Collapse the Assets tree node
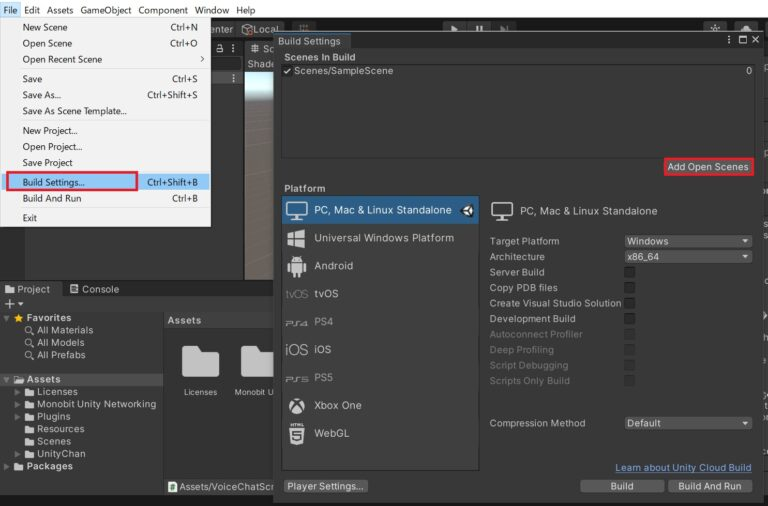Screen dimensions: 768x506 coord(6,380)
